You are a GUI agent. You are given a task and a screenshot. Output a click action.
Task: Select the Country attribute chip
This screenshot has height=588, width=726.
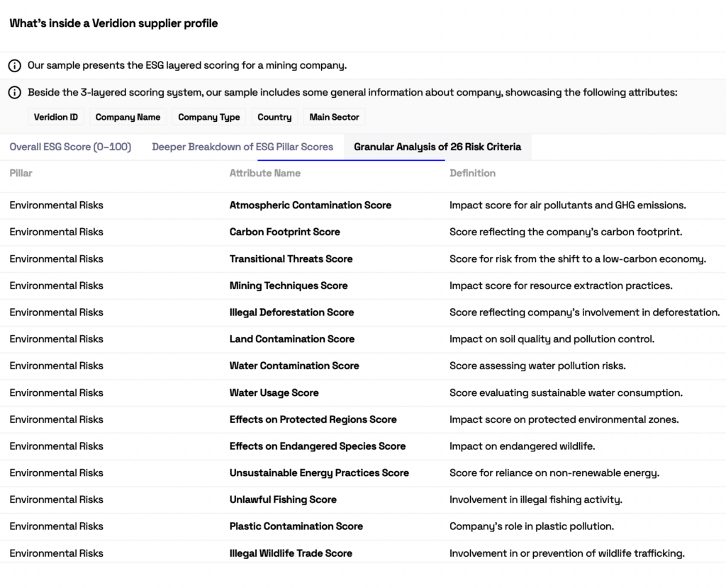pyautogui.click(x=274, y=117)
